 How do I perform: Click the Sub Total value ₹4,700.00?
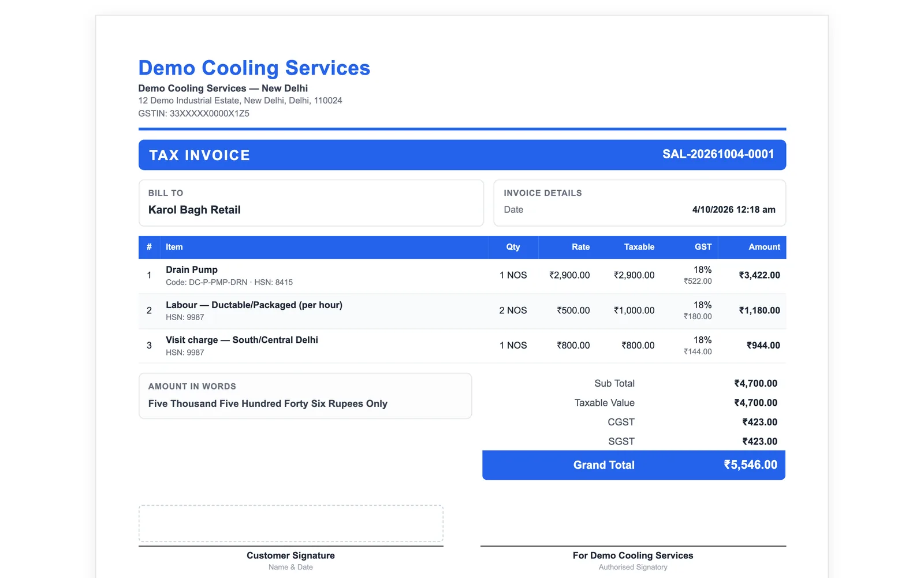point(755,384)
